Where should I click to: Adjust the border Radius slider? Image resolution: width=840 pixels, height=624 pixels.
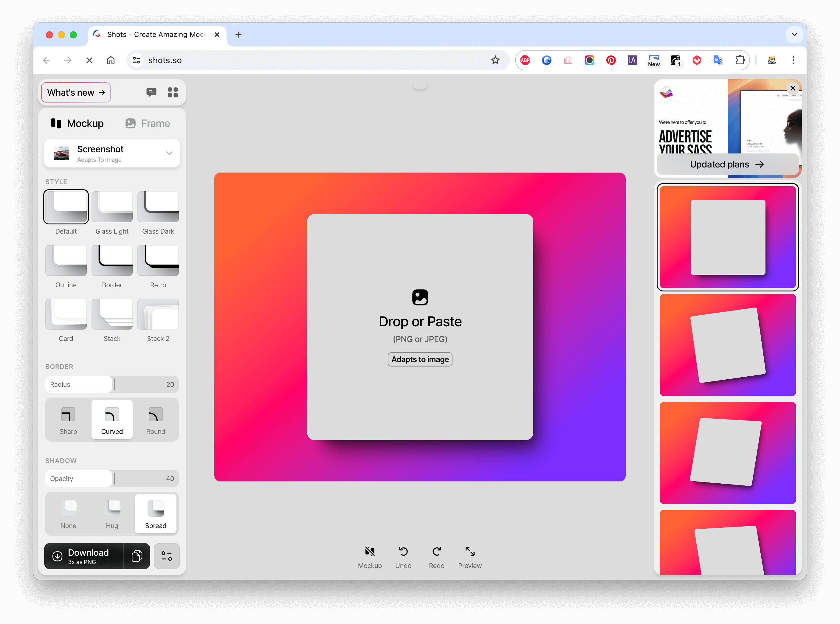112,384
